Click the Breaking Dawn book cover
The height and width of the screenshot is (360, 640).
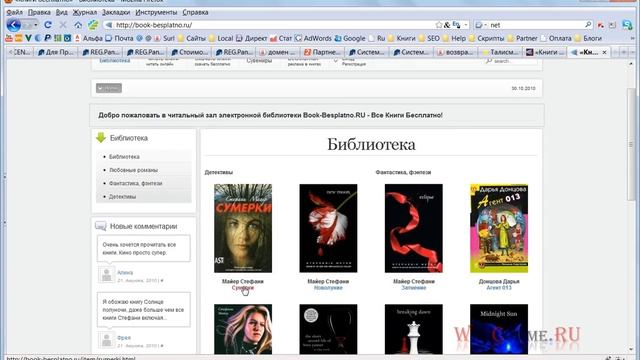click(413, 329)
